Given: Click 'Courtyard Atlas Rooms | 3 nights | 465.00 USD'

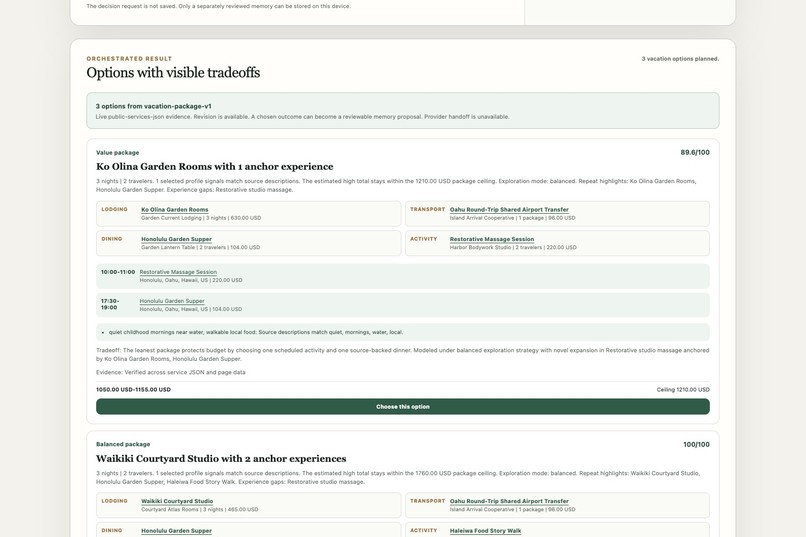Looking at the screenshot, I should (199, 509).
